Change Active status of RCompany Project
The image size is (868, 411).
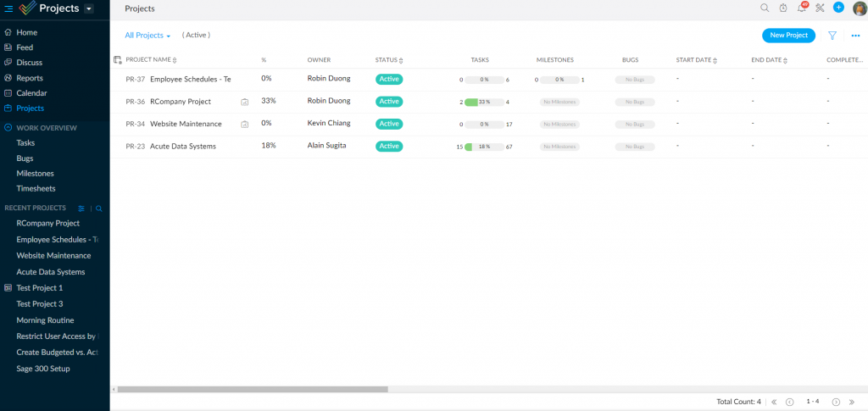point(389,102)
